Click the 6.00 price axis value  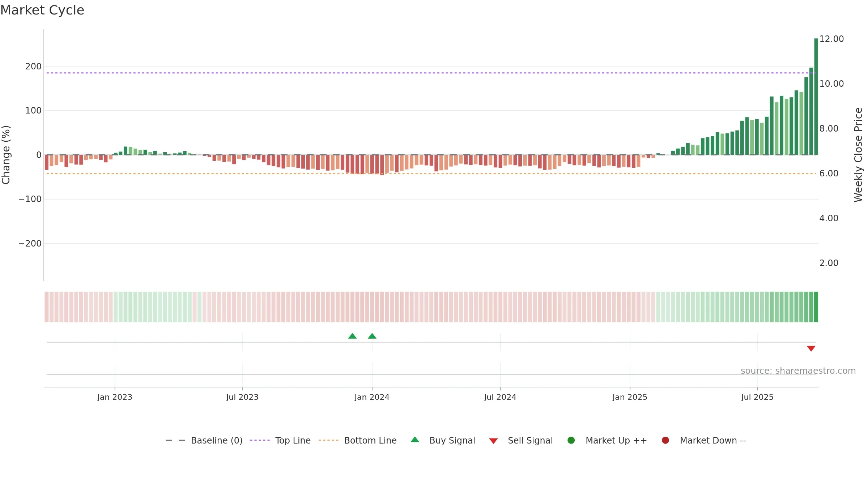click(829, 174)
